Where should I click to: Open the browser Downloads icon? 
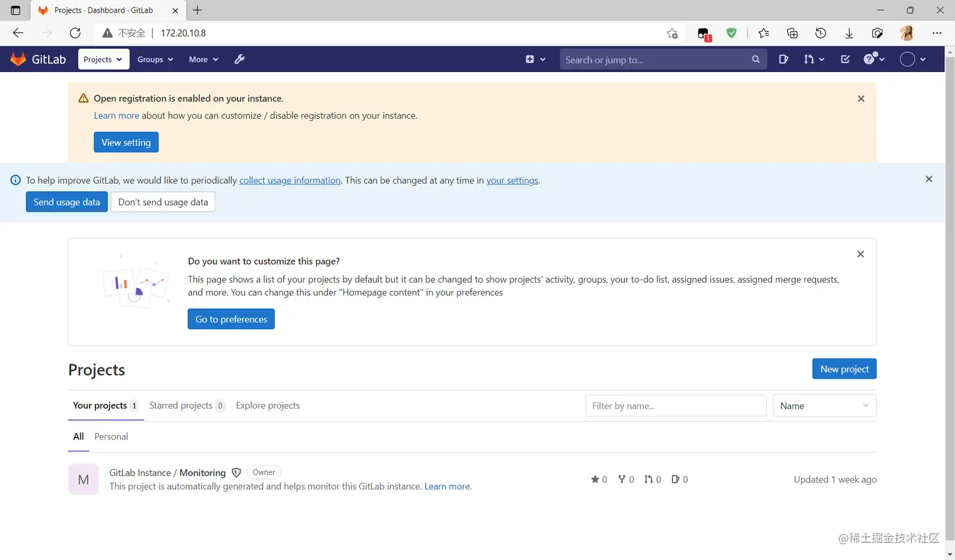tap(849, 33)
